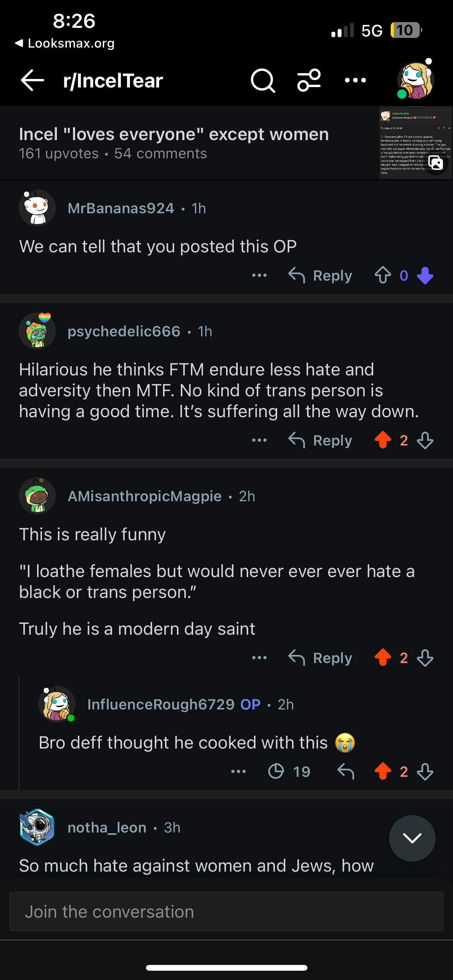Open more options for MrBananas924's comment
453x980 pixels.
pyautogui.click(x=259, y=276)
